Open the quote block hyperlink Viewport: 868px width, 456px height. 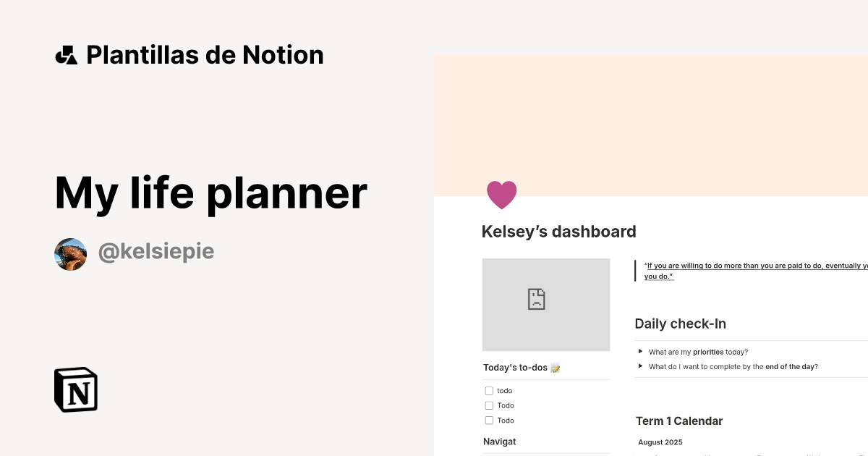click(x=752, y=266)
